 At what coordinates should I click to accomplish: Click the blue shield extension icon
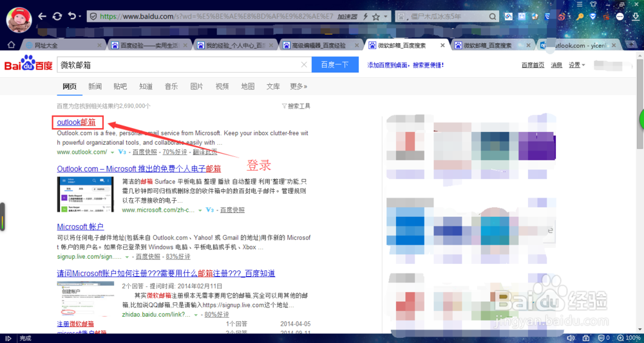(593, 17)
